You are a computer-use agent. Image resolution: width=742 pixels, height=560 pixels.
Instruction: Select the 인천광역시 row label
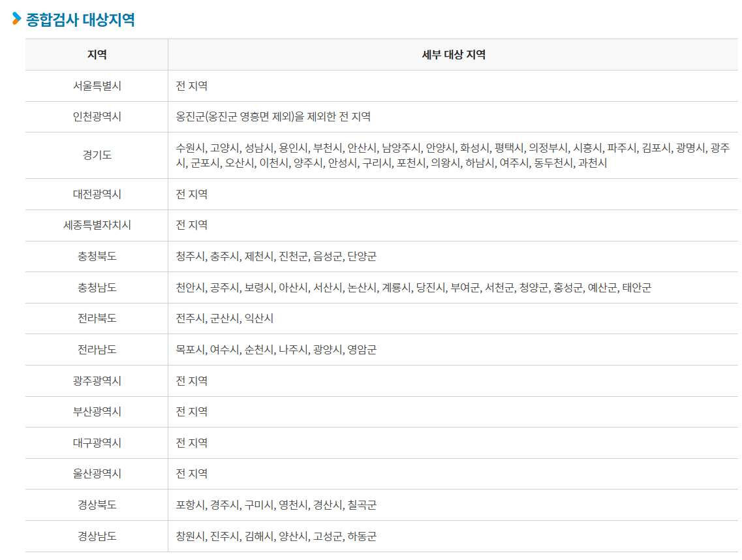[x=97, y=116]
